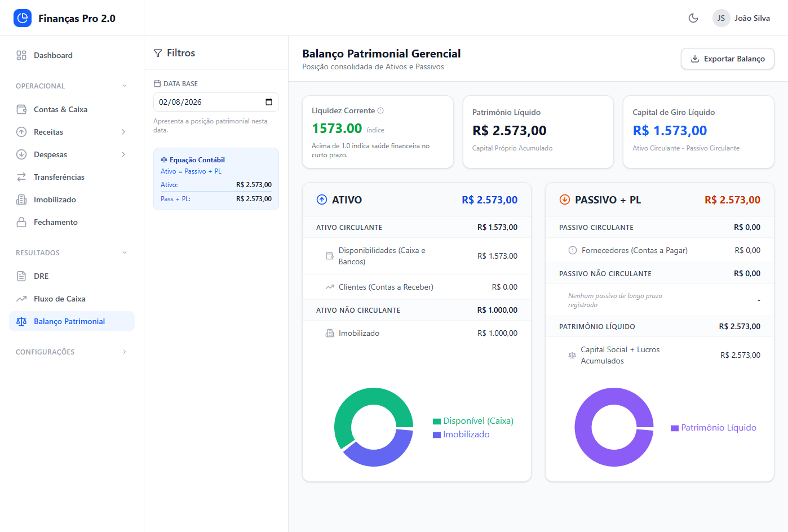Collapse the OPERACIONAL section
The image size is (788, 532).
[x=125, y=86]
